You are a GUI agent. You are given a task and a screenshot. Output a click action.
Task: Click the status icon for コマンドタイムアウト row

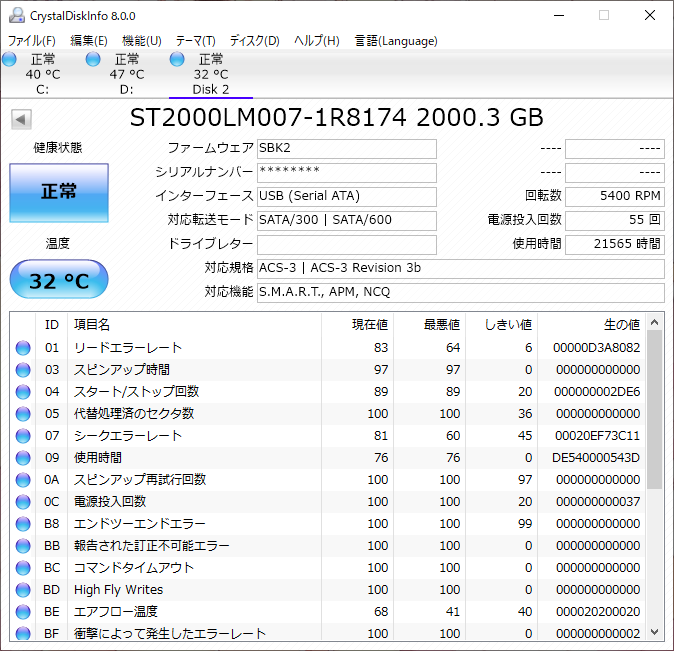coord(23,568)
